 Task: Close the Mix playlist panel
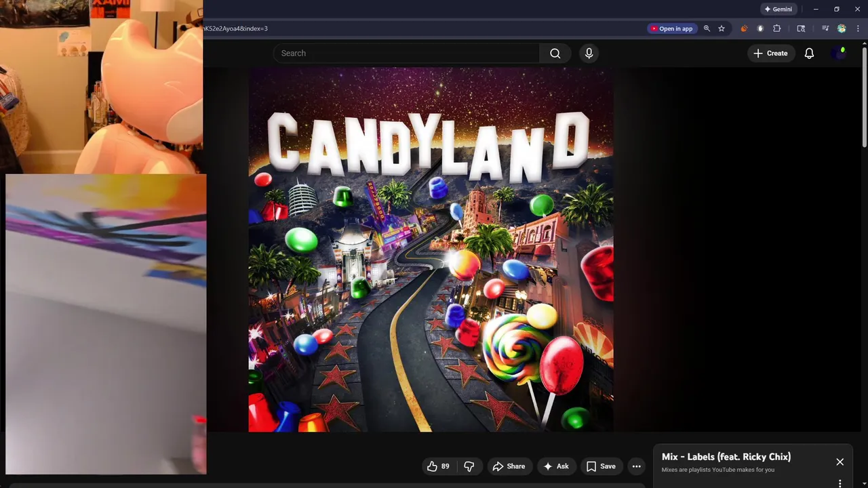pos(840,462)
